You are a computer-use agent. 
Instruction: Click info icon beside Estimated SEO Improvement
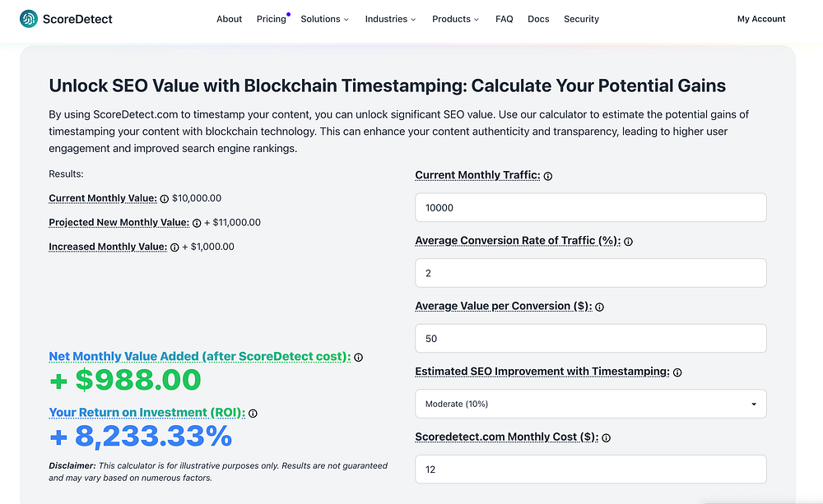[677, 372]
